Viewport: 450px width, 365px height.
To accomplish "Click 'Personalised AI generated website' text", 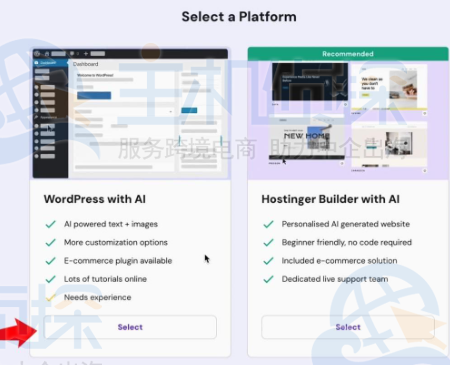I will coord(346,224).
